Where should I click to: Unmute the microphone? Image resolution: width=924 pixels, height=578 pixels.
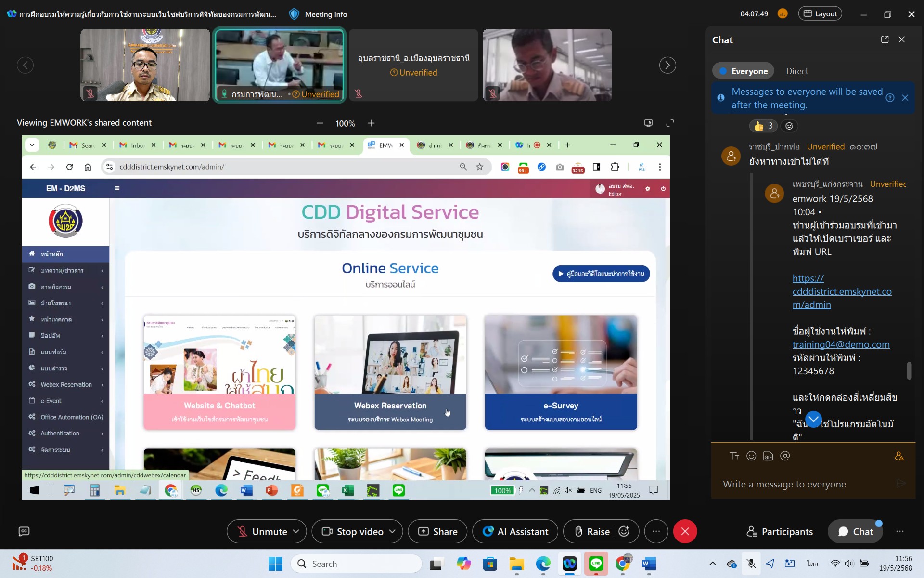pos(263,531)
